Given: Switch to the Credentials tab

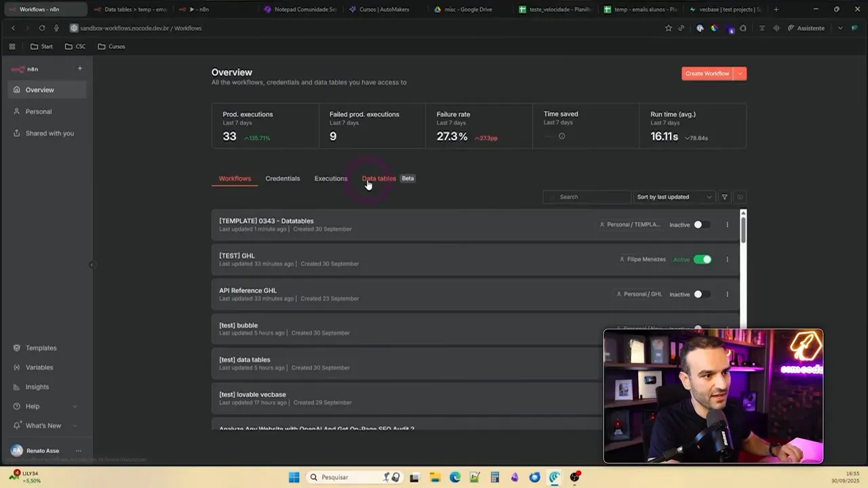Looking at the screenshot, I should coord(283,178).
